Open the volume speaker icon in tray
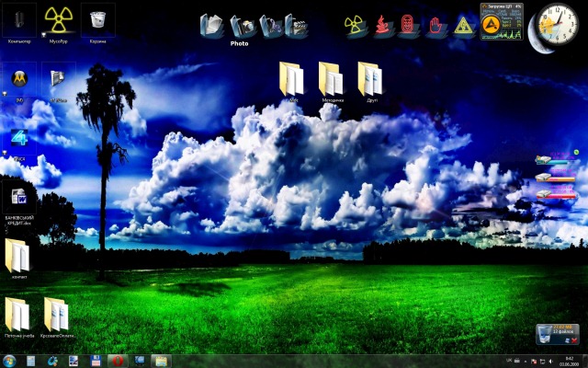The height and width of the screenshot is (368, 588). (551, 362)
